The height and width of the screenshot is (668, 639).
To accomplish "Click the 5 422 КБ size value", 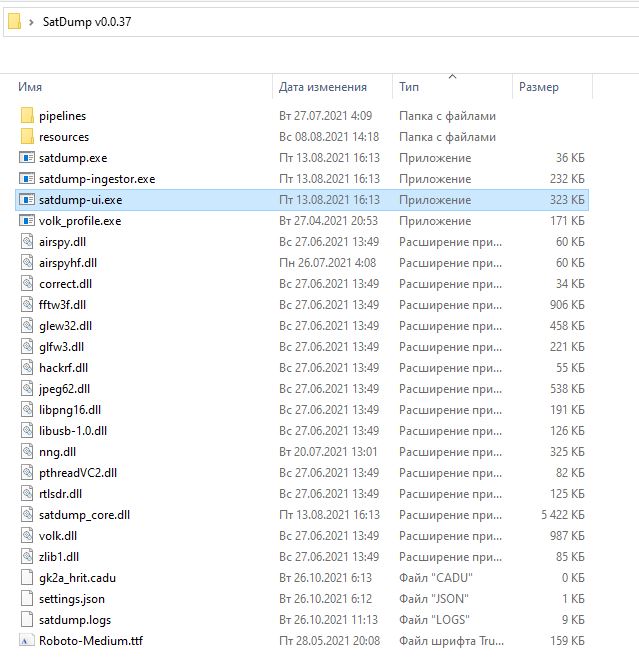I will (x=563, y=515).
